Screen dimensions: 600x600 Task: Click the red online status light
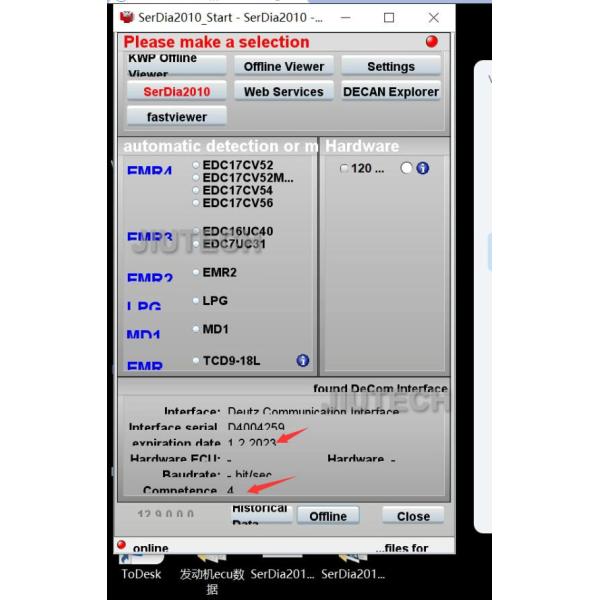121,544
